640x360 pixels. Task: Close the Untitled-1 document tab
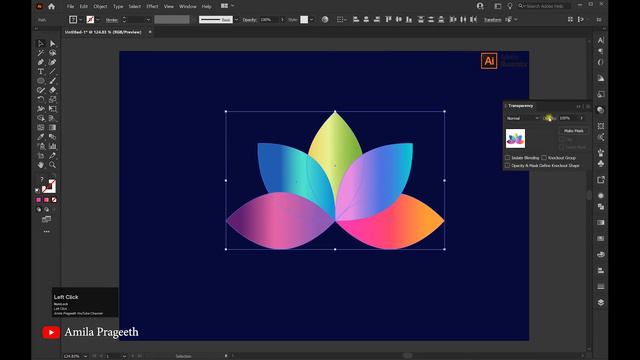point(150,32)
